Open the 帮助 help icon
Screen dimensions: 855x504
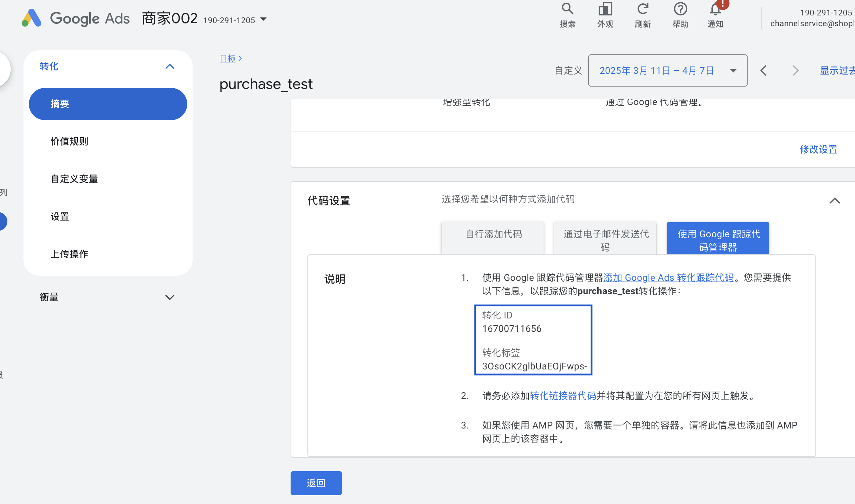pyautogui.click(x=681, y=9)
